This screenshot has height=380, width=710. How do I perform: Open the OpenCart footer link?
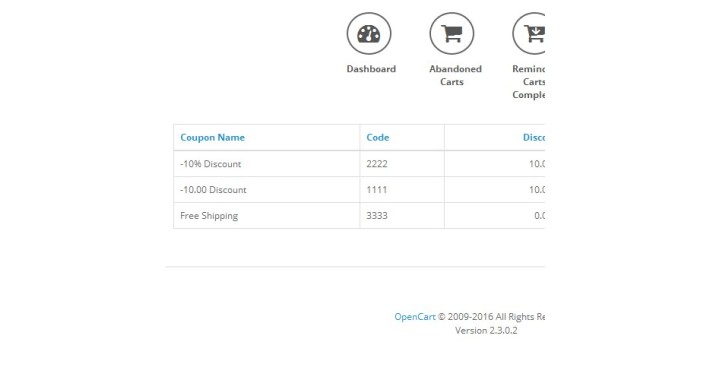click(415, 317)
